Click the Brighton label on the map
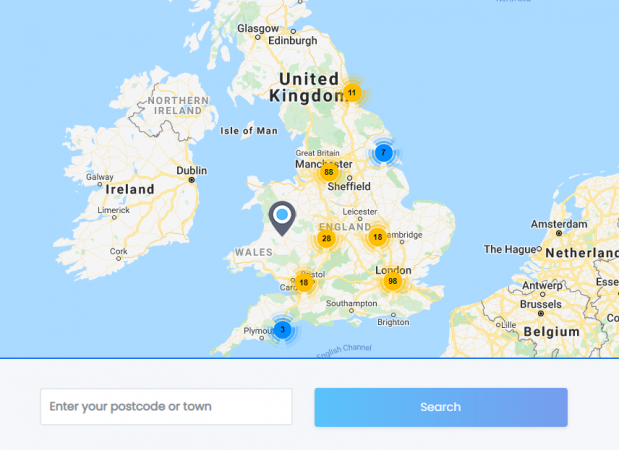The image size is (619, 450). pyautogui.click(x=392, y=322)
